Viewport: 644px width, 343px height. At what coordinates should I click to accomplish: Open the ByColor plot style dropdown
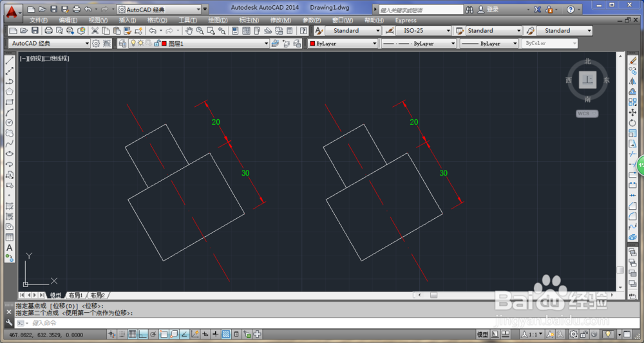click(x=549, y=44)
